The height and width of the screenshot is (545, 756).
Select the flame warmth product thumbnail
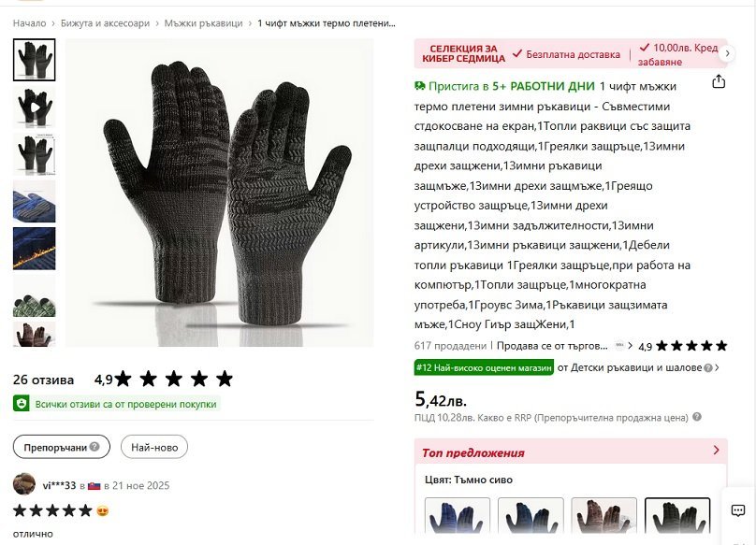(35, 249)
